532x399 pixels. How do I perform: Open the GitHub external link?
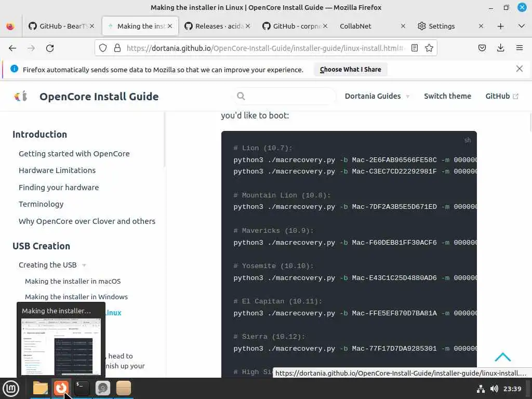click(x=502, y=96)
